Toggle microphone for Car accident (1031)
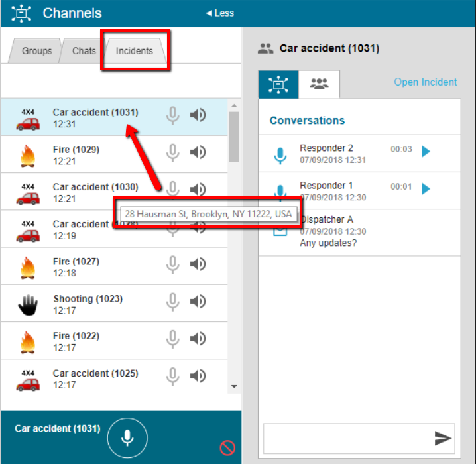The height and width of the screenshot is (464, 476). point(172,115)
